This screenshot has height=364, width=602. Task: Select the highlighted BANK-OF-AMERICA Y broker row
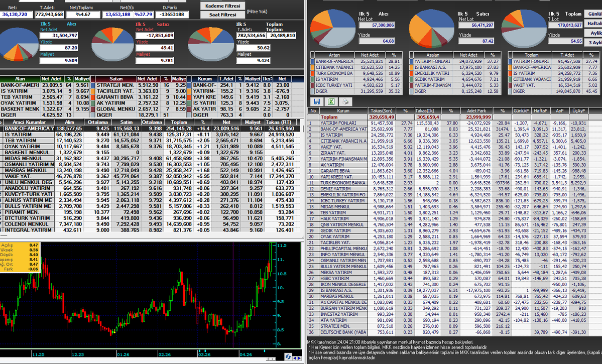[149, 129]
